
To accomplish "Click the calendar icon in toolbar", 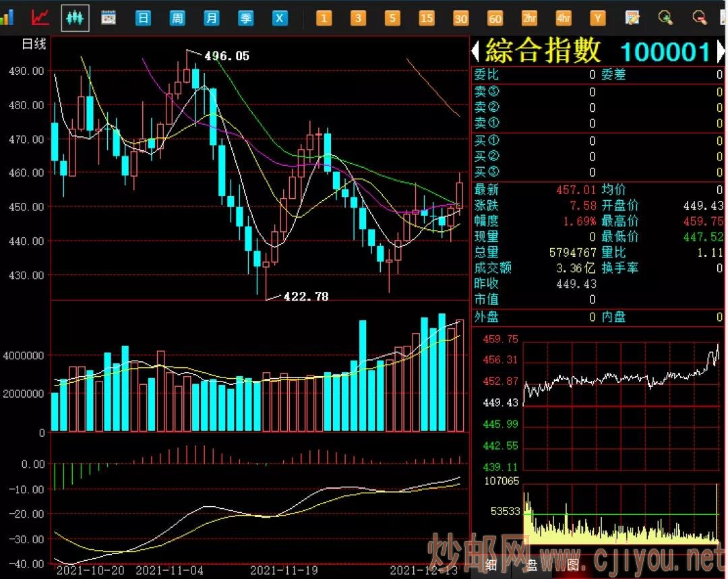I will point(109,18).
